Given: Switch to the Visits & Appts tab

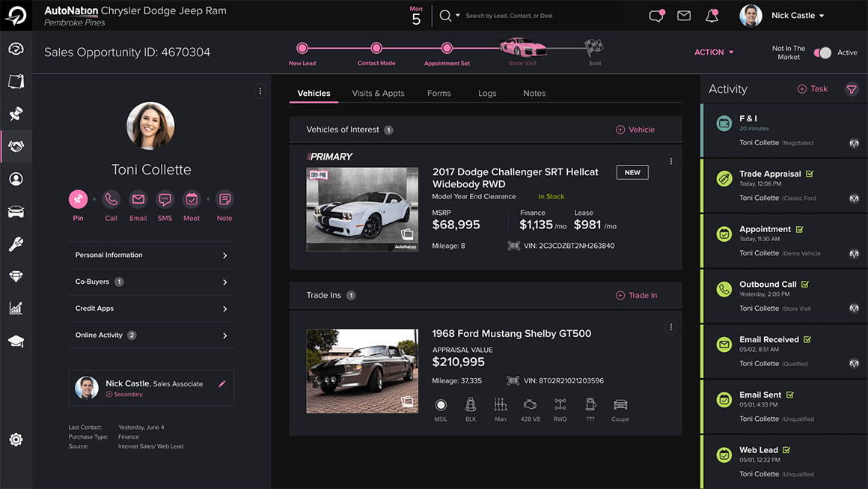Looking at the screenshot, I should click(378, 93).
